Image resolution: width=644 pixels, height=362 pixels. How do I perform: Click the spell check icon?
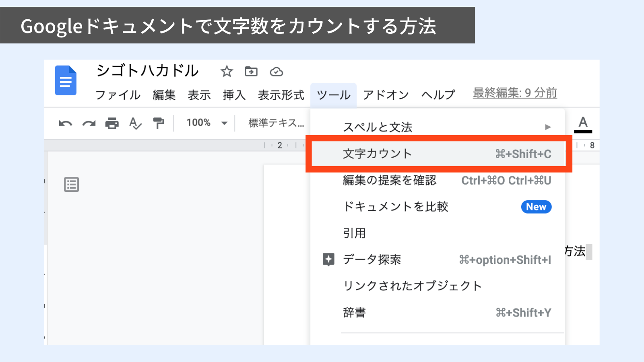click(x=135, y=123)
